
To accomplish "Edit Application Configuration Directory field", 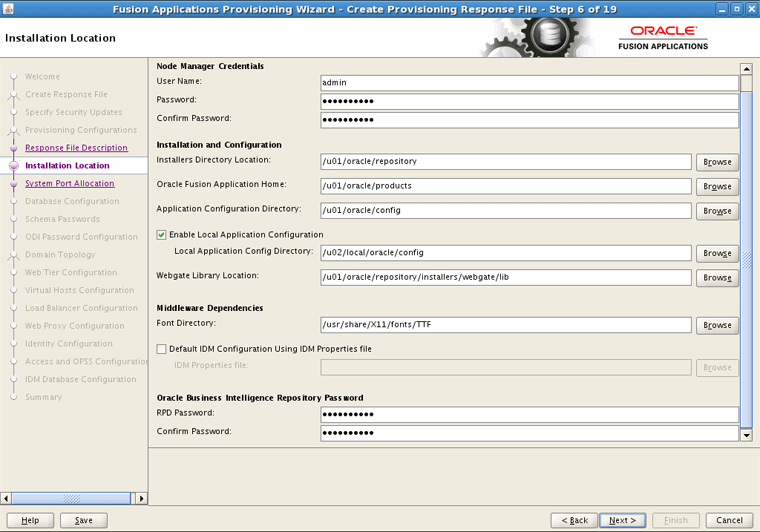I will (x=506, y=211).
